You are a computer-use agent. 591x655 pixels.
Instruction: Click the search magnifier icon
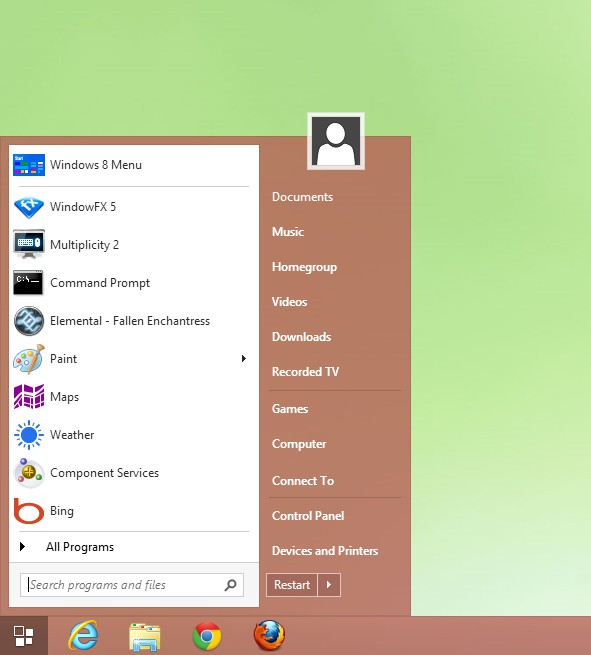click(x=231, y=585)
